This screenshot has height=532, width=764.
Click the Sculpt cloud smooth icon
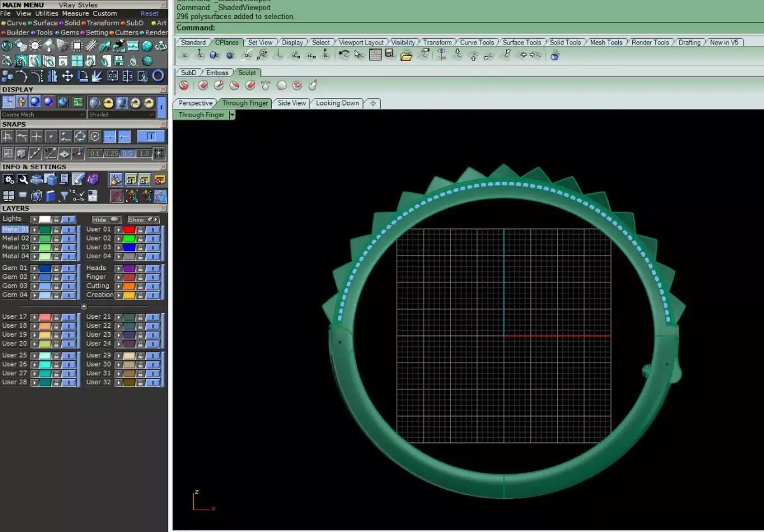[x=281, y=85]
